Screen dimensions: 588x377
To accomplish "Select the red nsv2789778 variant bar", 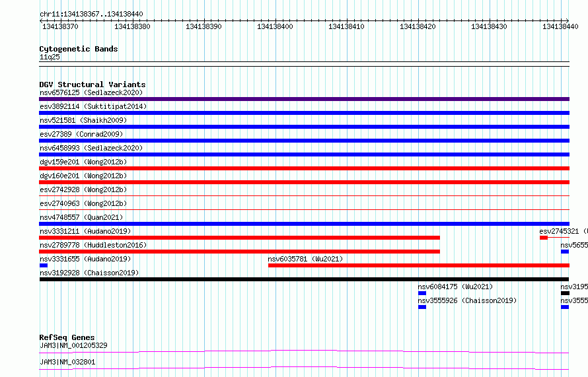I will tap(240, 252).
